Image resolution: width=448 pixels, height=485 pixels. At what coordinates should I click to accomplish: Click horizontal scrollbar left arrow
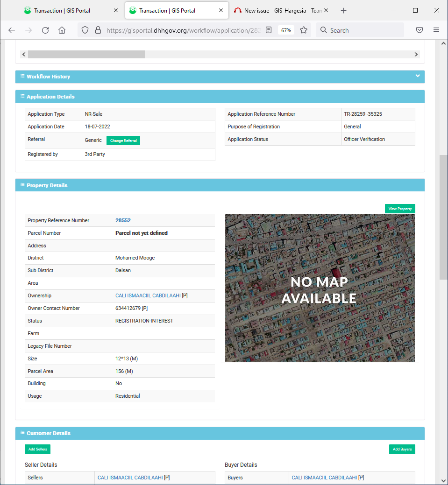coord(24,55)
